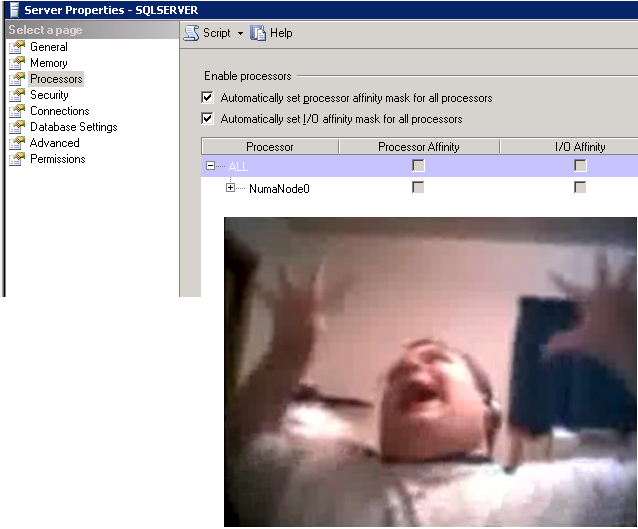Click the Script button label
This screenshot has height=529, width=638.
point(216,33)
